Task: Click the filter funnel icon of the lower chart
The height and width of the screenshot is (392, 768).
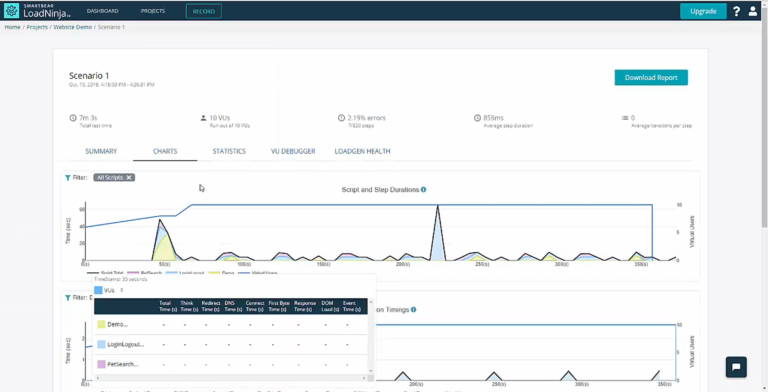Action: point(68,297)
